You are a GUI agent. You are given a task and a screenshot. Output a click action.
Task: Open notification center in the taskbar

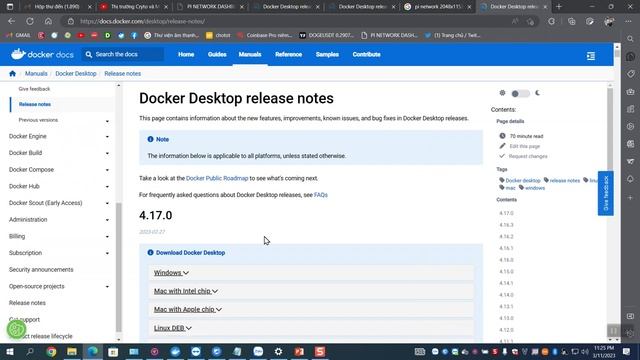(627, 351)
